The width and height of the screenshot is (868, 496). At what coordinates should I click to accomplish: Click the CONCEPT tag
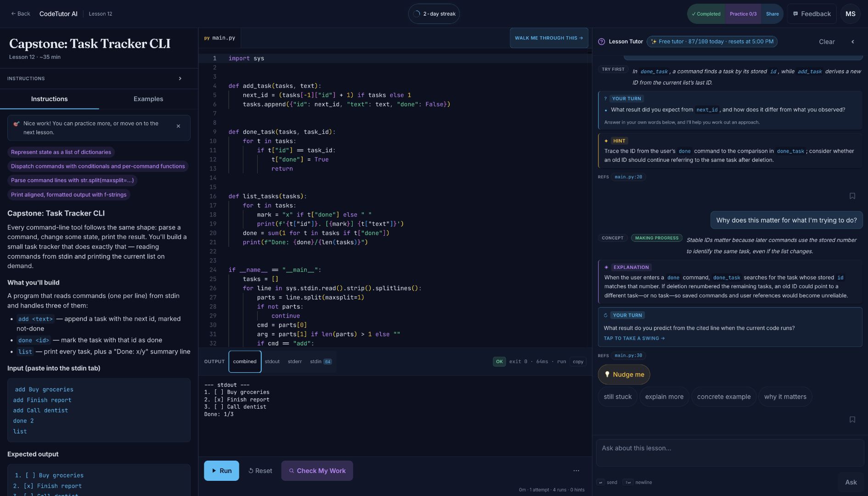pyautogui.click(x=612, y=238)
